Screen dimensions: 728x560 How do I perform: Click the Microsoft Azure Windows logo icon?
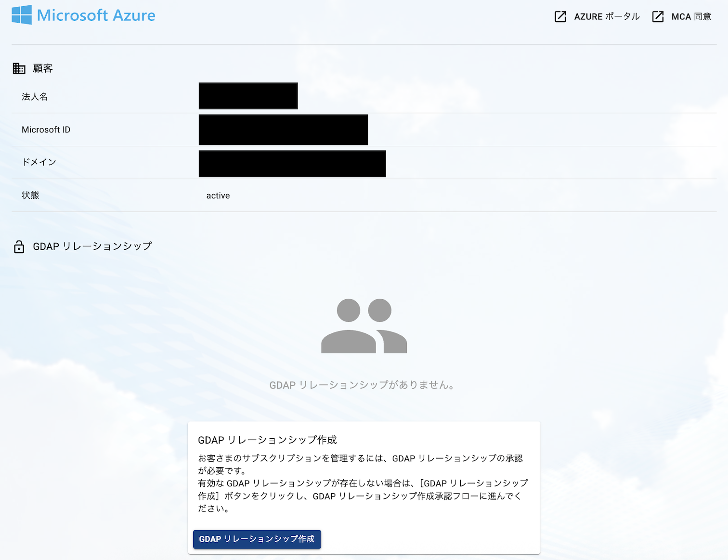click(22, 15)
